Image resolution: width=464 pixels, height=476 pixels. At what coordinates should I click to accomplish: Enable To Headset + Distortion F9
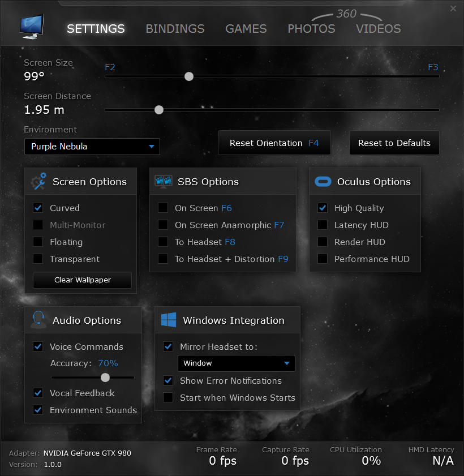(163, 259)
